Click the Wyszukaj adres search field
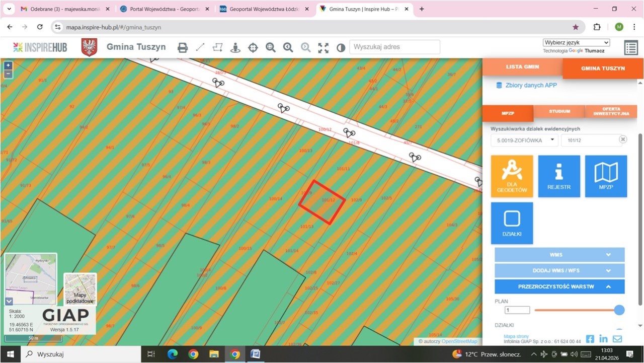Image resolution: width=644 pixels, height=363 pixels. click(394, 47)
